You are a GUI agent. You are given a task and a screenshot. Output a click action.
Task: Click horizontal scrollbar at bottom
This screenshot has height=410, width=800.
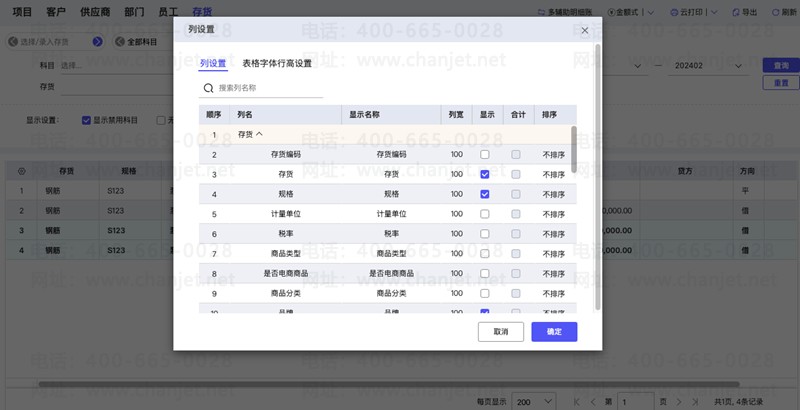point(389,385)
